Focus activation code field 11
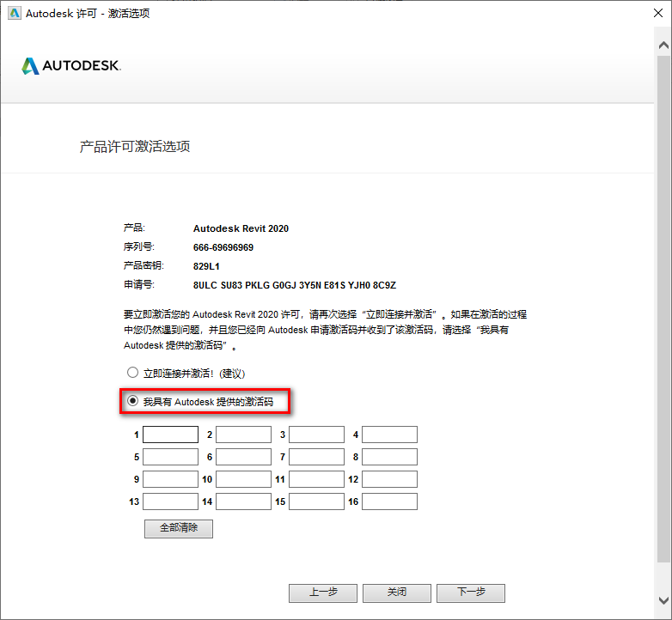 pos(316,479)
